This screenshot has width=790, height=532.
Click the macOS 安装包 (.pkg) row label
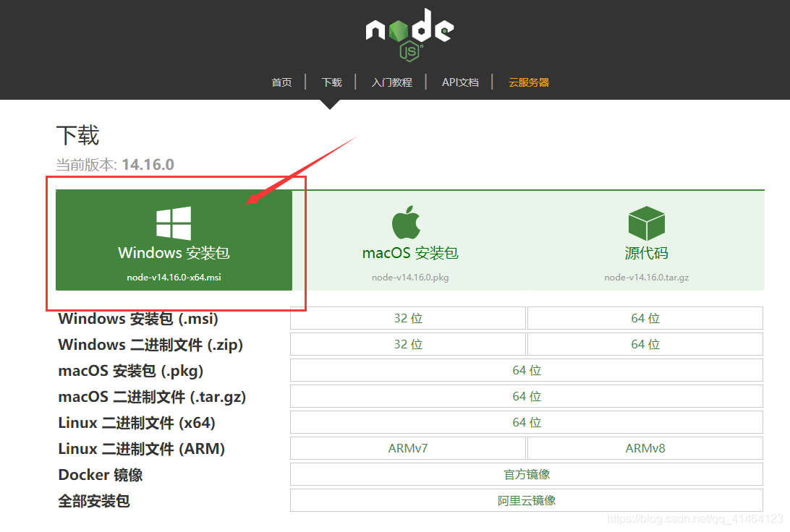[131, 371]
